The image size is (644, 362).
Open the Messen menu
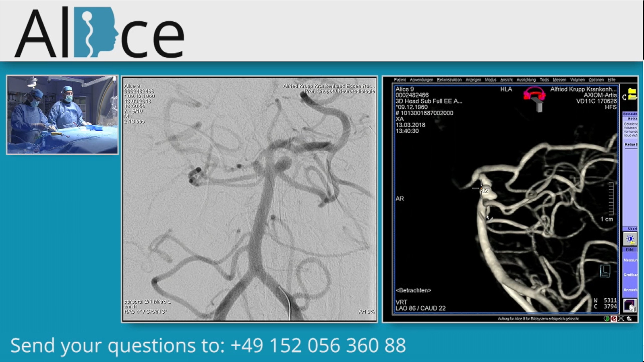coord(559,80)
